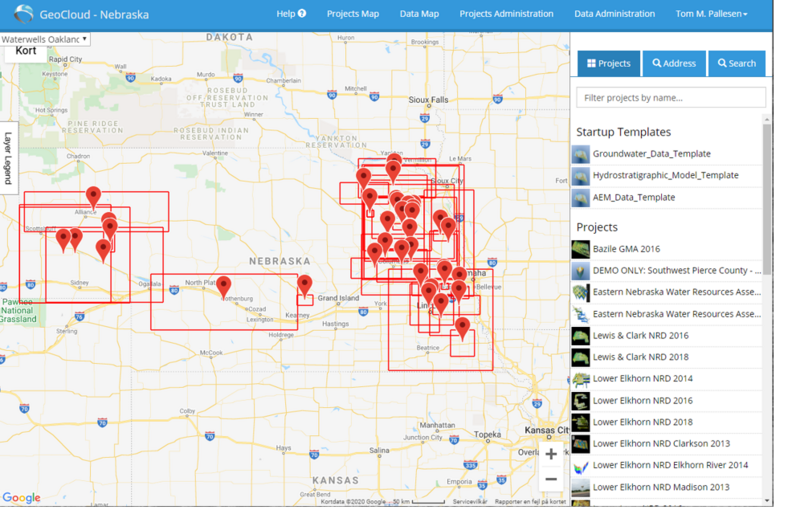Click the Bazile GMA 2016 project thumbnail
The image size is (788, 510).
click(x=580, y=249)
